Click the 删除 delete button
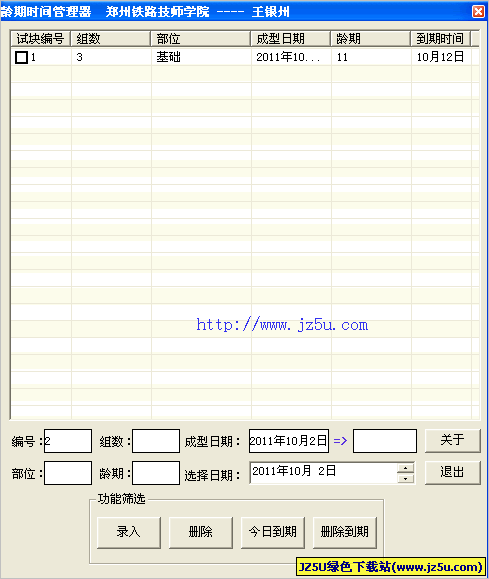489x579 pixels. click(201, 532)
